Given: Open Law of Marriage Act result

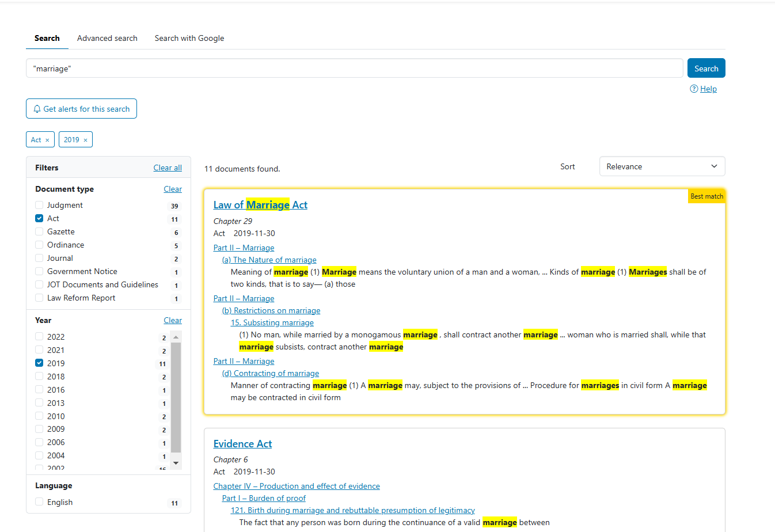Looking at the screenshot, I should pos(260,205).
